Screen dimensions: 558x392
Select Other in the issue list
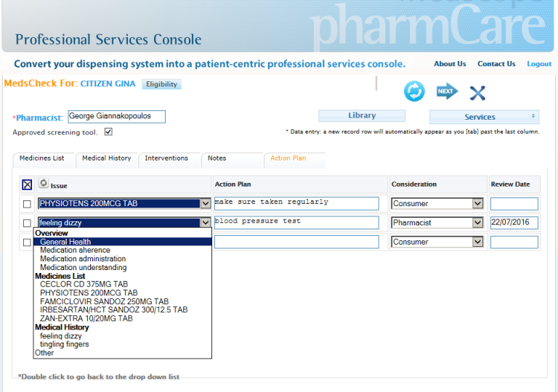[x=123, y=353]
